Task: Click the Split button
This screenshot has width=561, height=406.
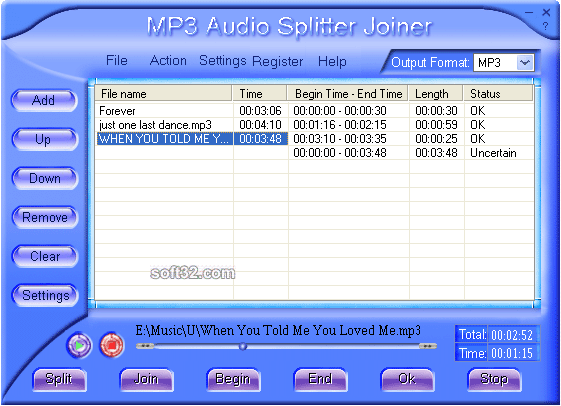Action: (59, 379)
